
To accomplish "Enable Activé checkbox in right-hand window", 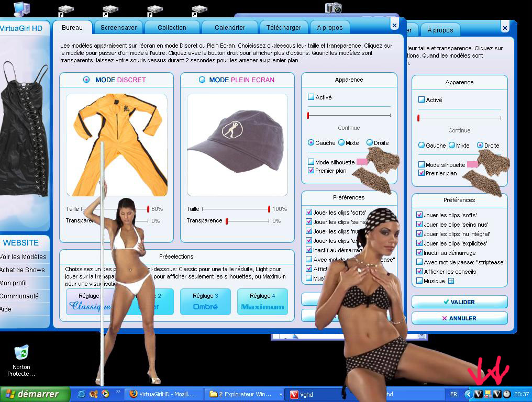I will tap(422, 100).
